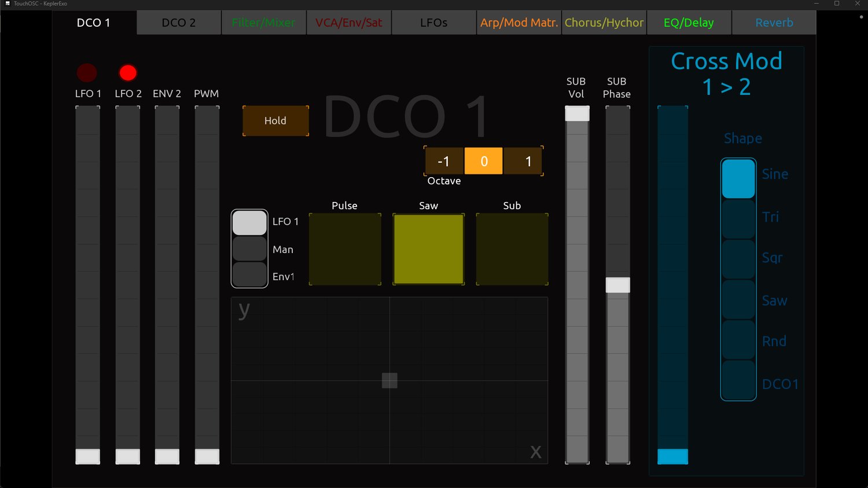This screenshot has width=868, height=488.
Task: Click the LFO 1 fader handle
Action: (88, 457)
